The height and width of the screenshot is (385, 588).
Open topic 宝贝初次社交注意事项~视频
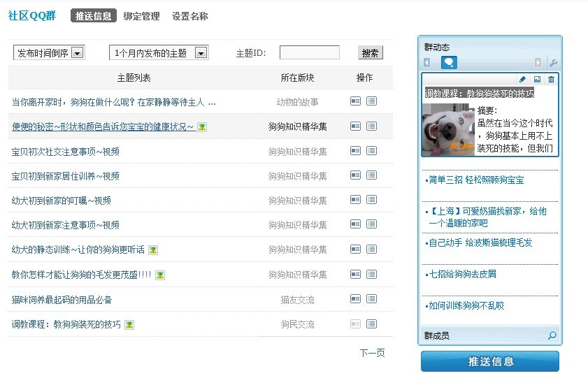(x=65, y=152)
